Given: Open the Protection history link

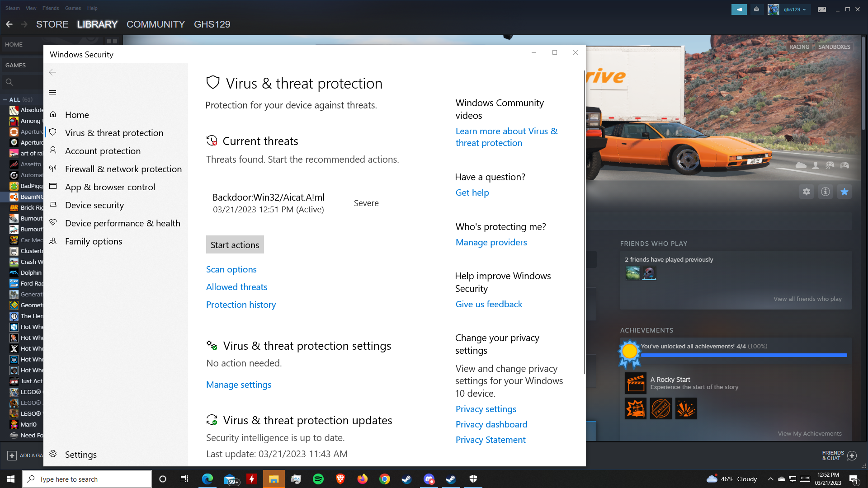Looking at the screenshot, I should [x=241, y=305].
